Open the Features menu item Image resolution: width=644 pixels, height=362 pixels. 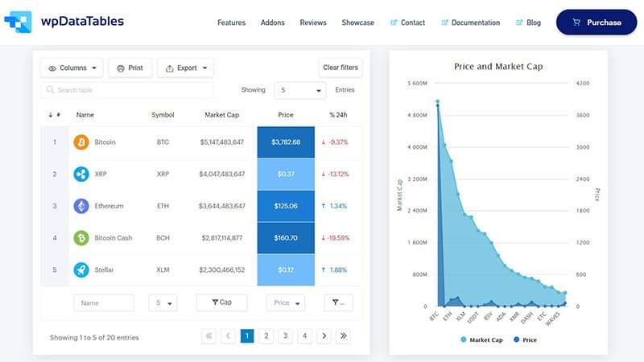231,23
